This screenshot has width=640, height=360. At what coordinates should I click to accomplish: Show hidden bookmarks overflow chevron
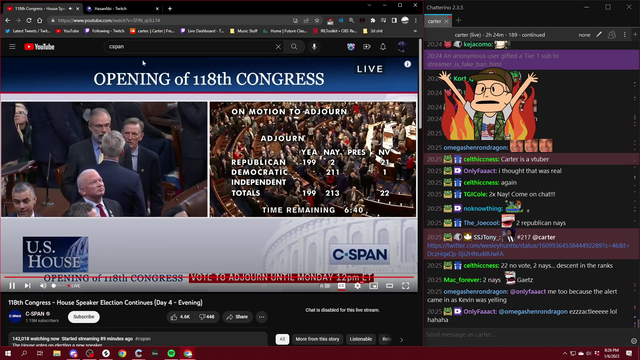pos(415,31)
